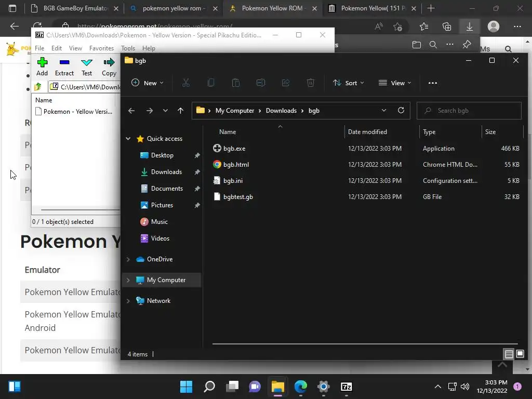
Task: Open Edge favorites star icon
Action: click(424, 26)
